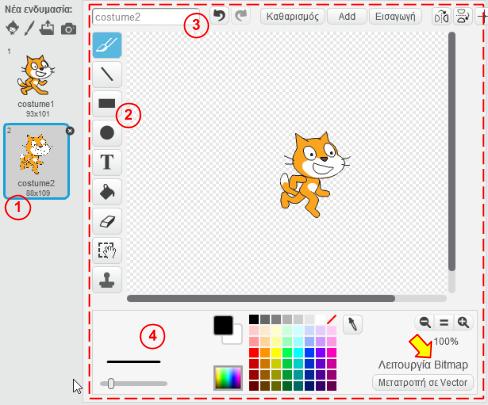Click the horizontal canvas scrollbar
The height and width of the screenshot is (405, 488).
tap(261, 298)
